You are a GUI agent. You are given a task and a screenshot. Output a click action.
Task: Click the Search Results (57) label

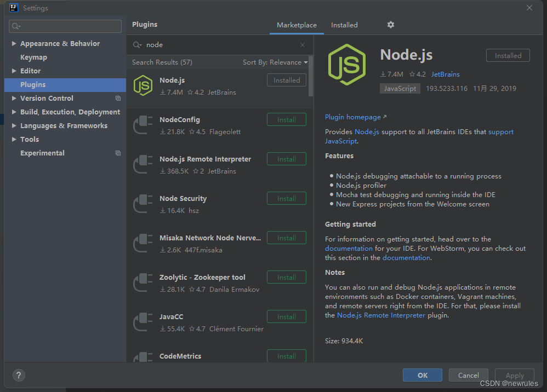click(x=162, y=62)
